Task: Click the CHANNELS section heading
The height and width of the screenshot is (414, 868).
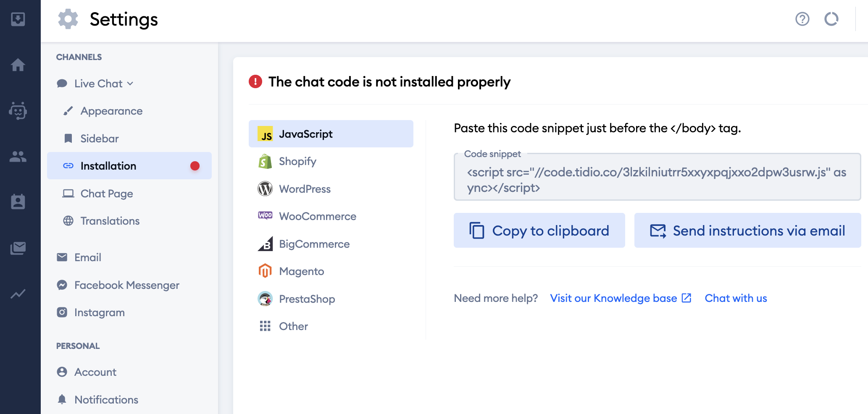Action: [79, 57]
